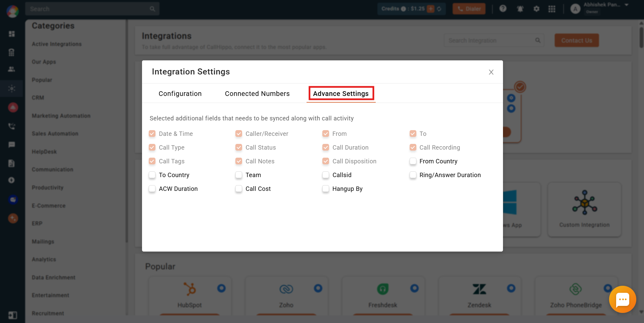Image resolution: width=644 pixels, height=323 pixels.
Task: Open the Zendesk integration card
Action: point(479,296)
